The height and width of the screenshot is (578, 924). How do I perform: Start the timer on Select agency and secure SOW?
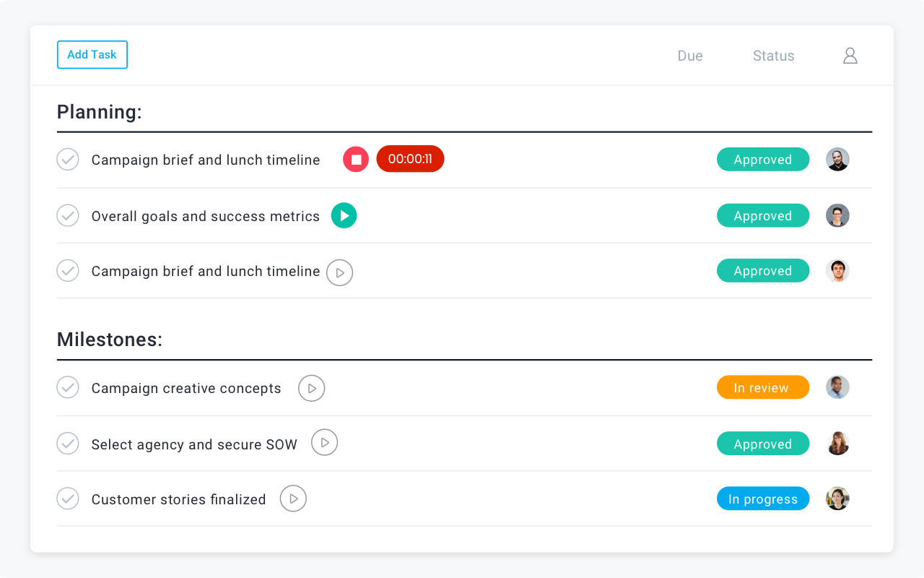tap(324, 442)
